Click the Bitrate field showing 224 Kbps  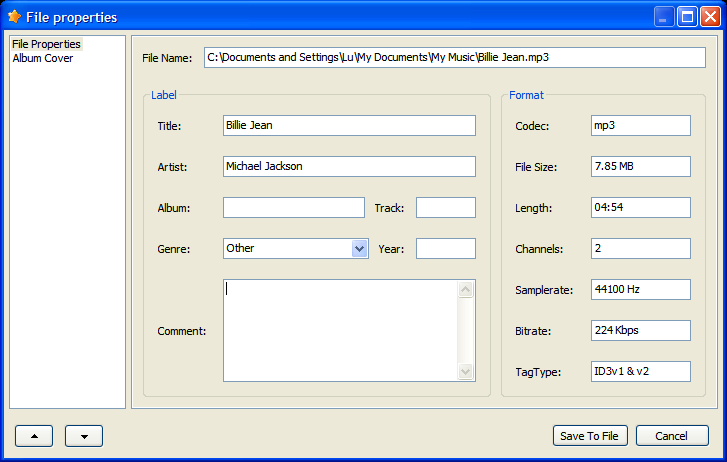pyautogui.click(x=641, y=330)
